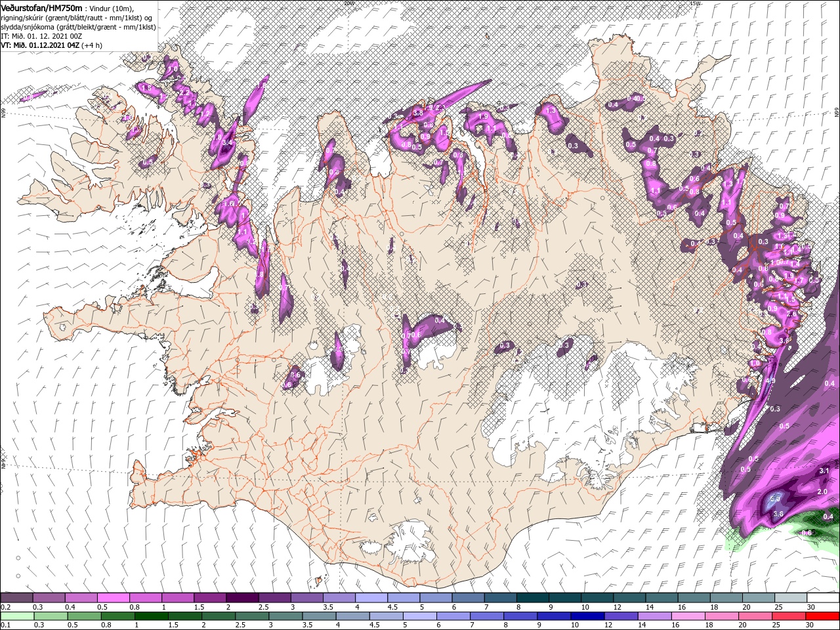The image size is (840, 630).
Task: Click the 'rigning/skúrir (grænt/blátt/rautt' legend description line
Action: pyautogui.click(x=76, y=17)
